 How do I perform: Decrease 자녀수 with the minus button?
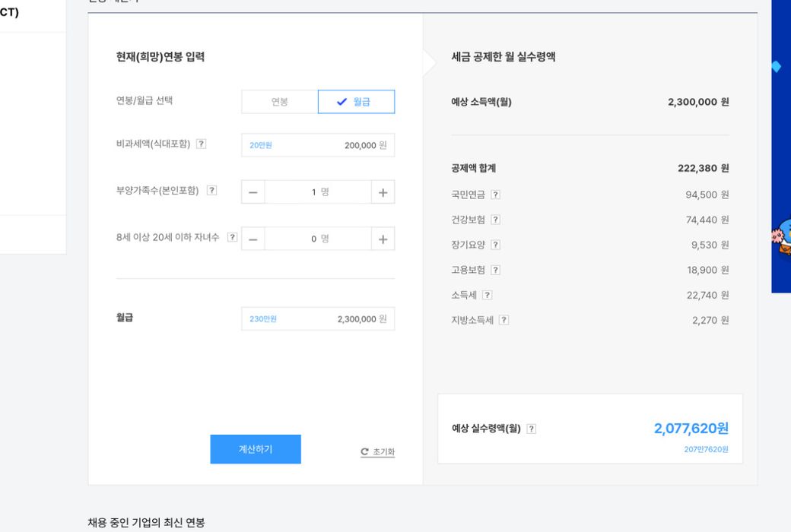click(253, 239)
